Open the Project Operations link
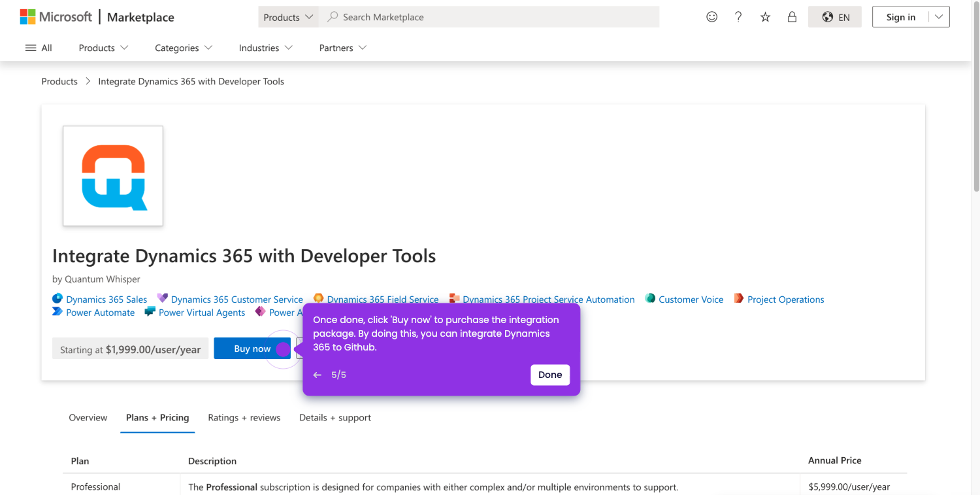The width and height of the screenshot is (980, 495). (x=786, y=299)
